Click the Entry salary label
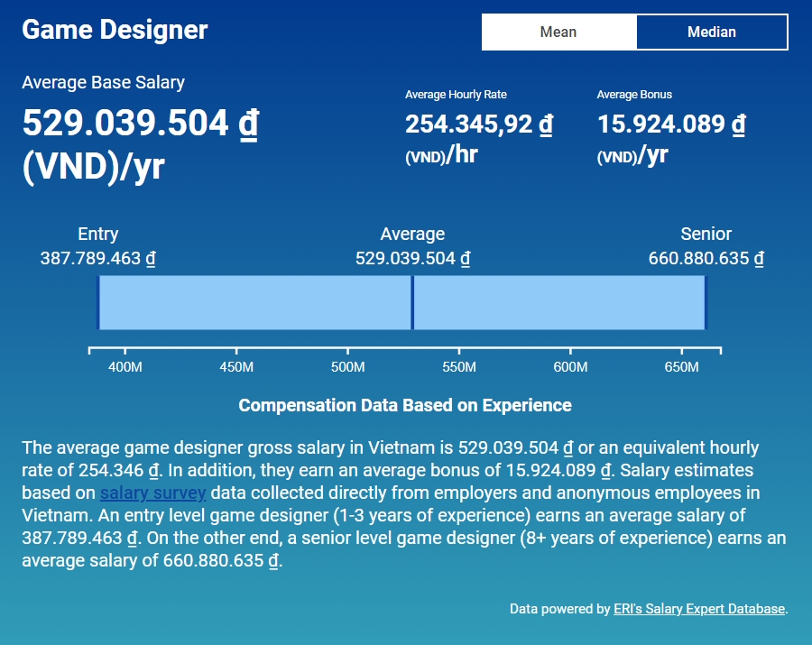Image resolution: width=812 pixels, height=645 pixels. coord(97,234)
